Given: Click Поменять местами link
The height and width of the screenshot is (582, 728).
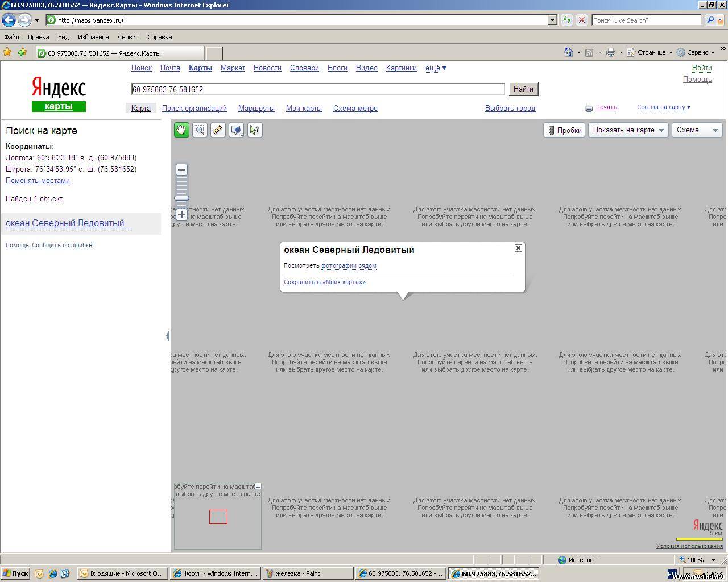Looking at the screenshot, I should pos(38,181).
